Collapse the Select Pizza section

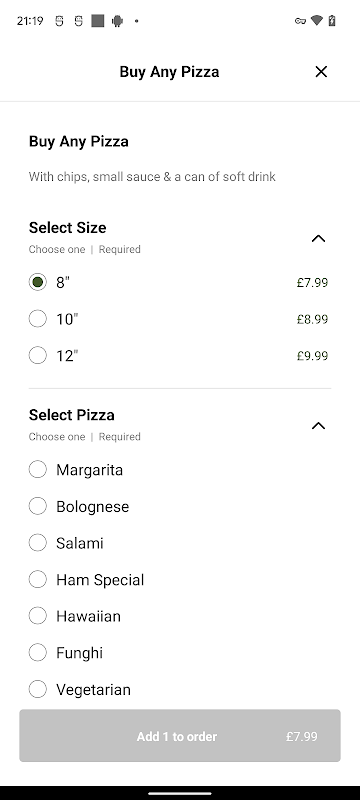(x=318, y=426)
